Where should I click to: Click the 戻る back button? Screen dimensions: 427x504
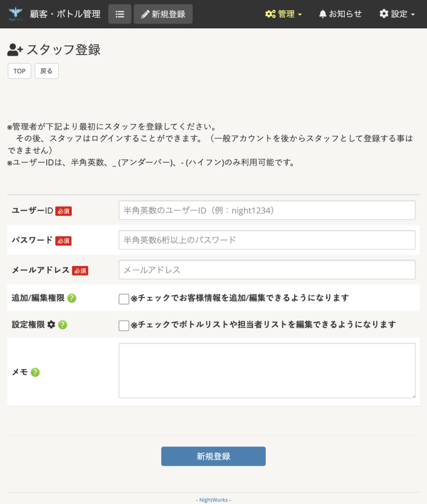tap(47, 71)
